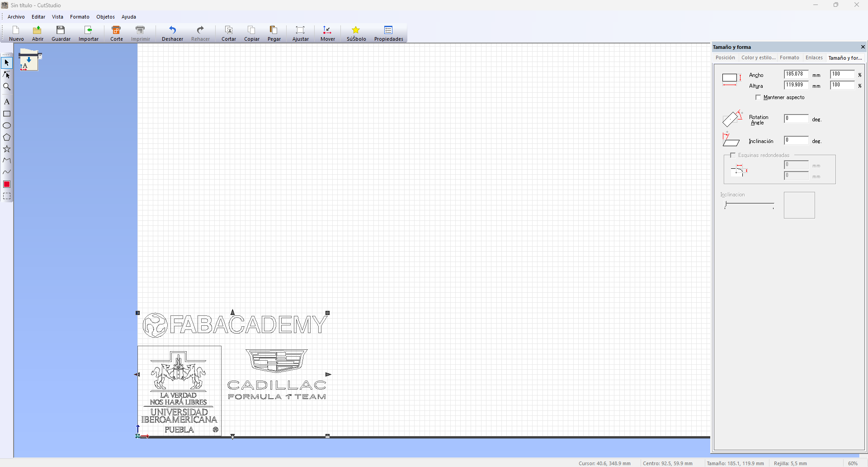Click the Altura percentage field
The height and width of the screenshot is (467, 868).
click(843, 85)
